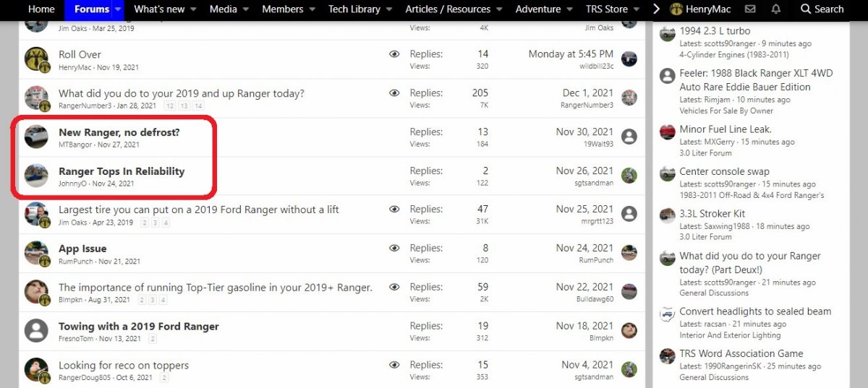Open the "Ranger Tops In Reliability" thread
Screen dimensions: 868x388
click(x=122, y=171)
